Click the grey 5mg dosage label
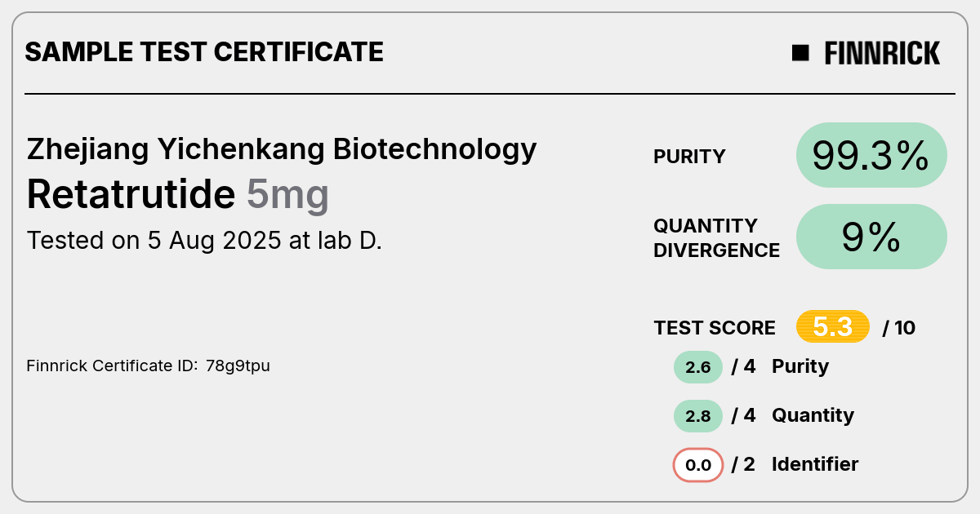Viewport: 980px width, 514px height. (287, 196)
